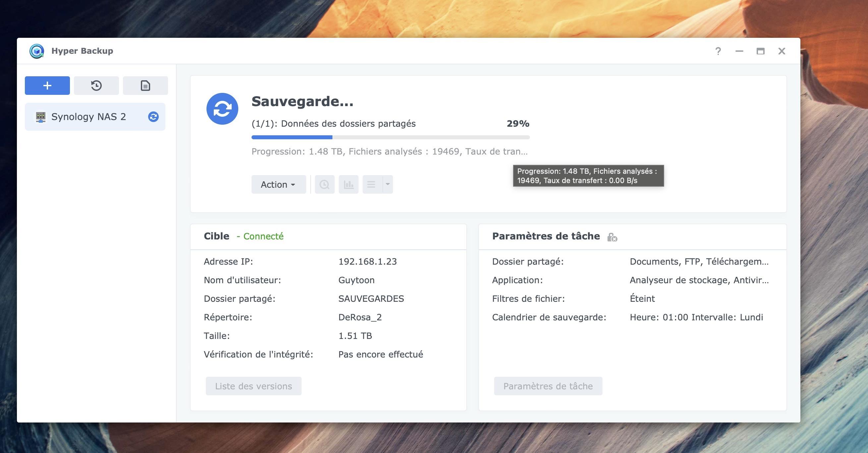Click the truncated Progression status text
The image size is (868, 453).
389,152
